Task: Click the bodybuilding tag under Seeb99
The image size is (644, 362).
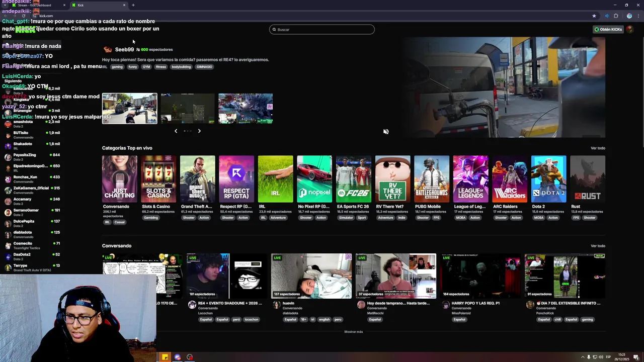Action: click(181, 67)
